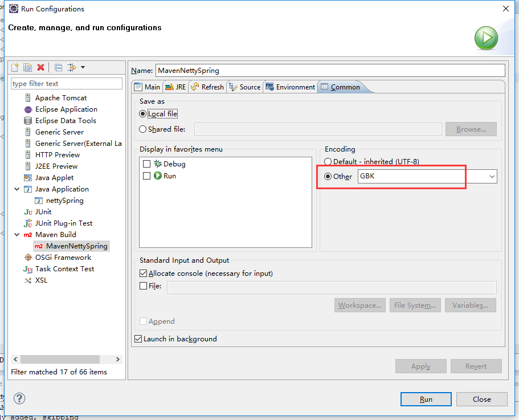This screenshot has width=519, height=420.
Task: Click the green run arrow banner graphic
Action: coord(485,38)
